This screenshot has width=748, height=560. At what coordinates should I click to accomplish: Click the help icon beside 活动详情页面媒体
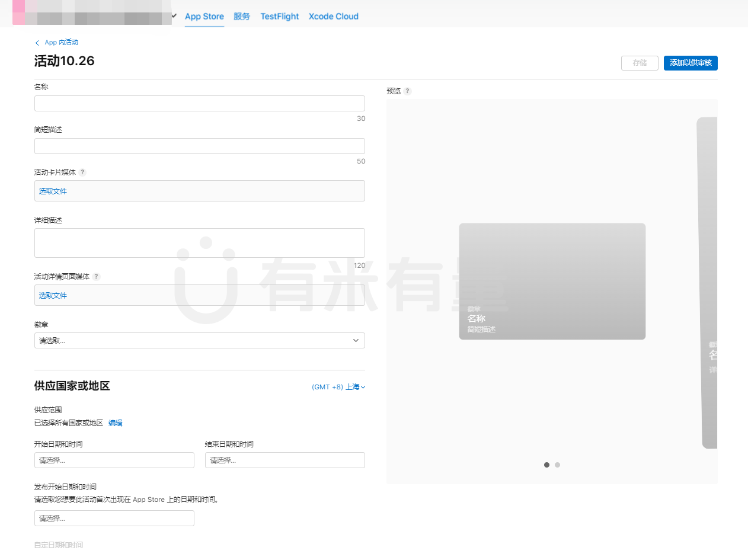[97, 277]
